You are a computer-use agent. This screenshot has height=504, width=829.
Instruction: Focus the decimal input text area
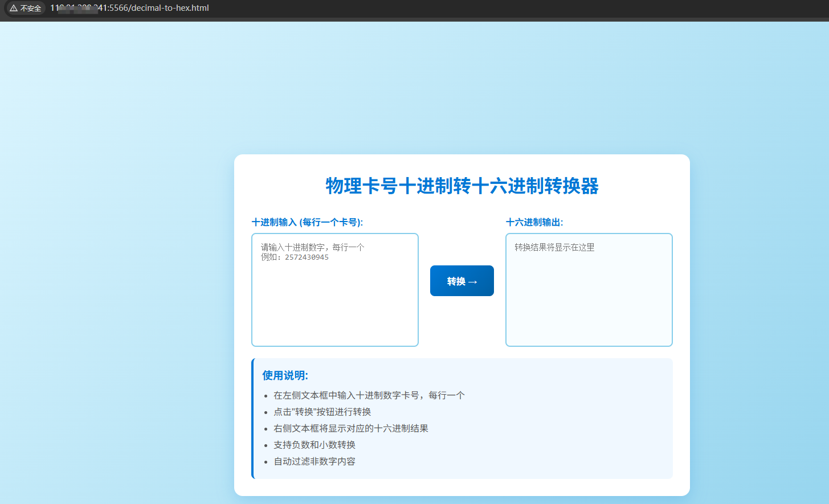[x=335, y=290]
